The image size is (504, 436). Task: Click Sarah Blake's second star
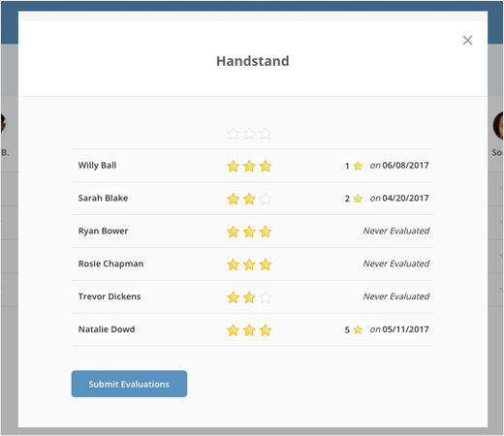point(249,199)
